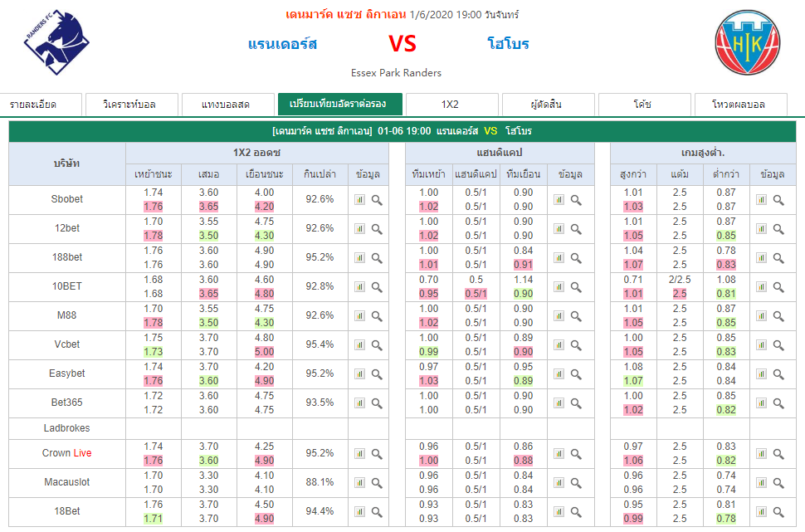
Task: Click Ladbrokes company name
Action: click(66, 428)
